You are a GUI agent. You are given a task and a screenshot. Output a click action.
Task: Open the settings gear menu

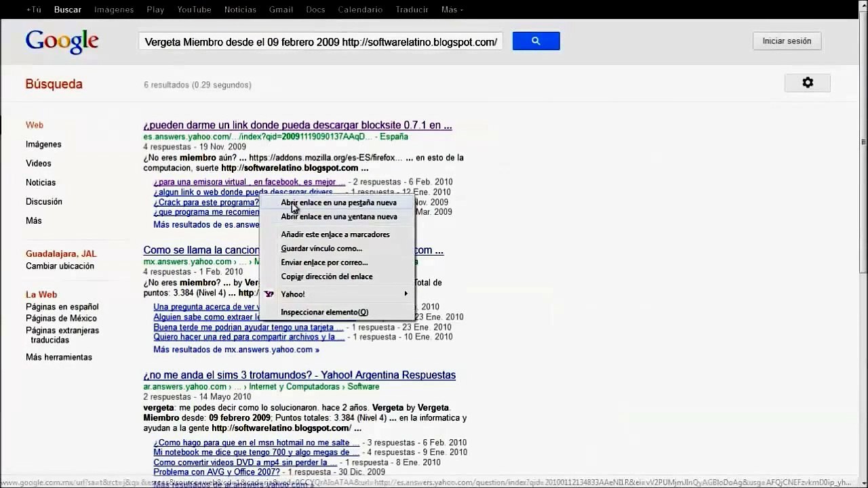pyautogui.click(x=807, y=83)
